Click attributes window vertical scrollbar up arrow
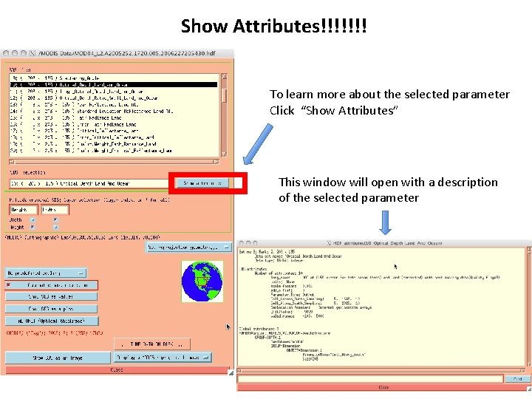532x399 pixels. coord(529,250)
